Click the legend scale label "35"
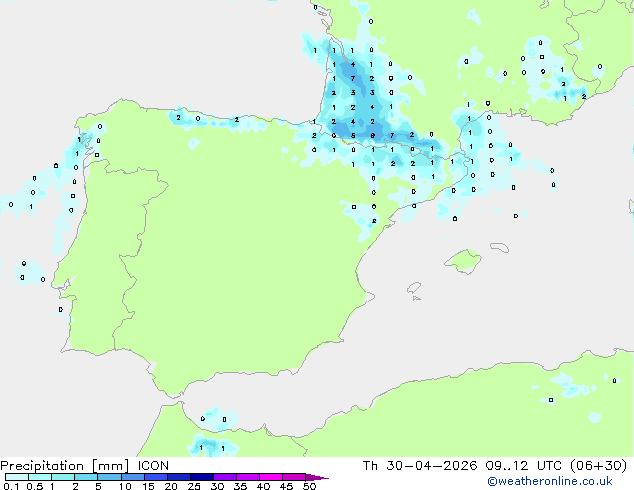634x490 pixels. pyautogui.click(x=240, y=486)
